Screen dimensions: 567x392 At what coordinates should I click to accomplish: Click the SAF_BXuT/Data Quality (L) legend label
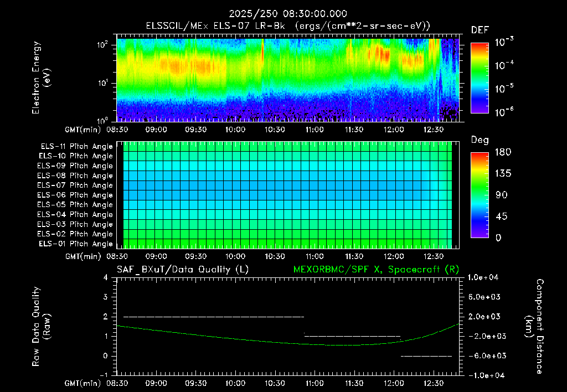click(183, 270)
